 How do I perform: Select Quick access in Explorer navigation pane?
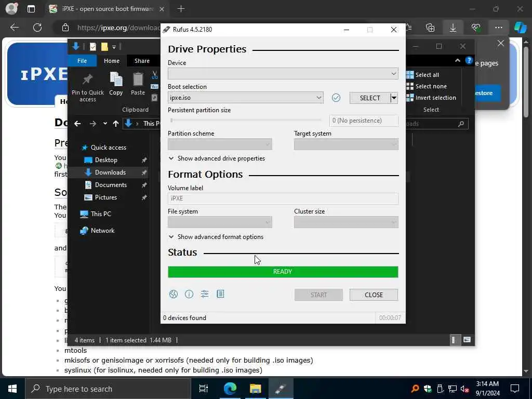[104, 147]
